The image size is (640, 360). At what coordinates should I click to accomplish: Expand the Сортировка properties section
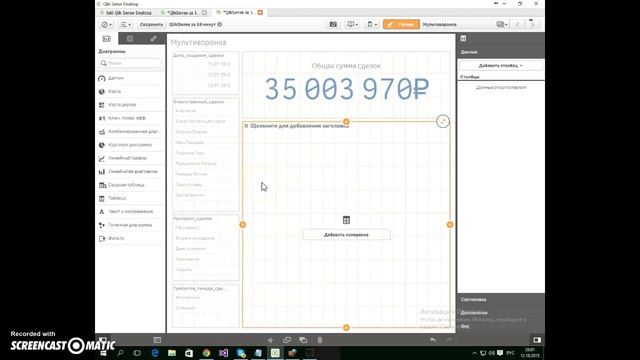pos(501,300)
